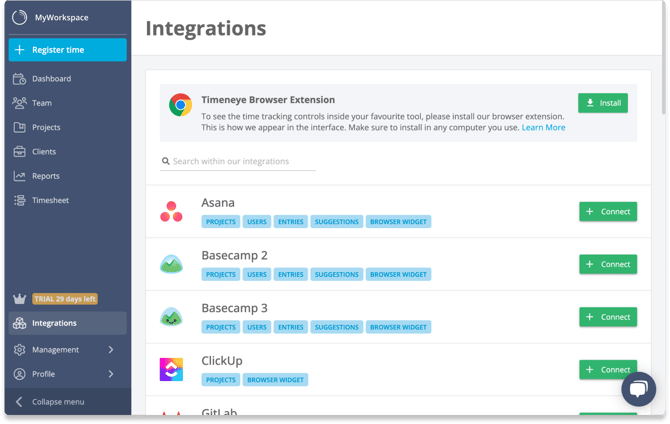Connect the Asana integration
Viewport: 670px width, 424px height.
click(607, 211)
